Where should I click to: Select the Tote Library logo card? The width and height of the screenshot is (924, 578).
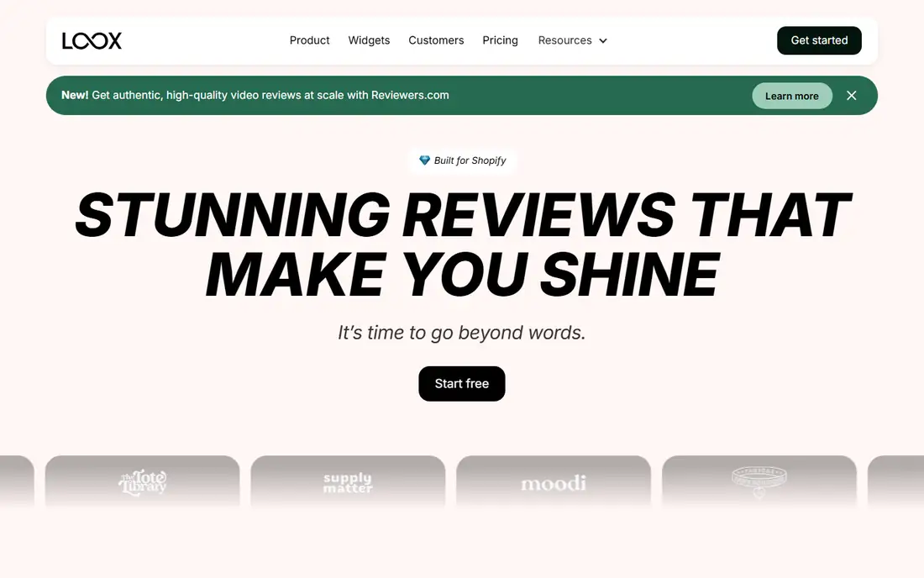(143, 482)
